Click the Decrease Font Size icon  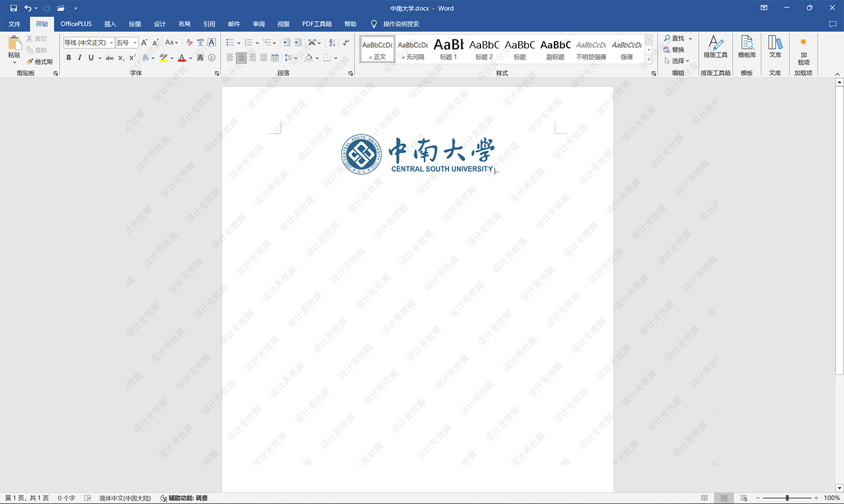click(x=155, y=43)
